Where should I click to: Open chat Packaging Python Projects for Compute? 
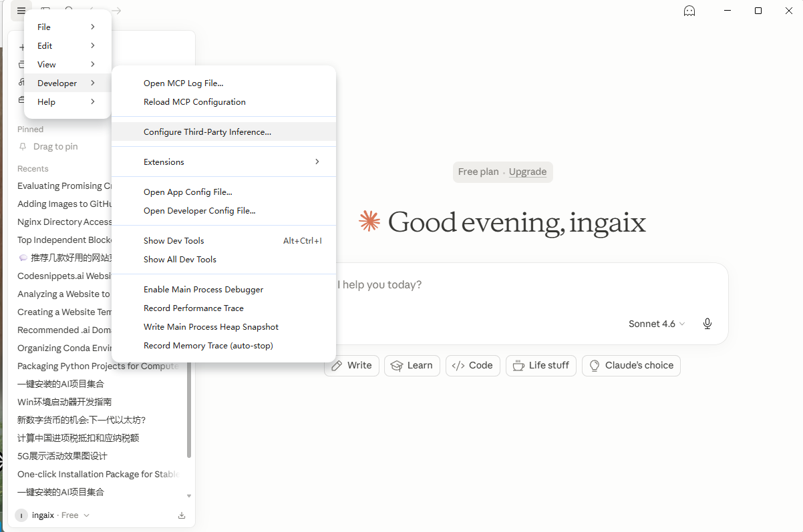coord(99,366)
